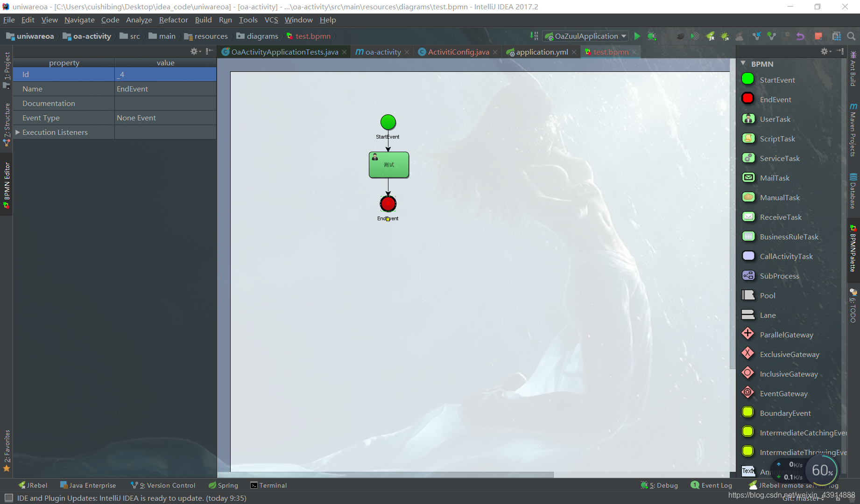Open the 9: Version Control button
This screenshot has width=860, height=504.
click(x=163, y=485)
